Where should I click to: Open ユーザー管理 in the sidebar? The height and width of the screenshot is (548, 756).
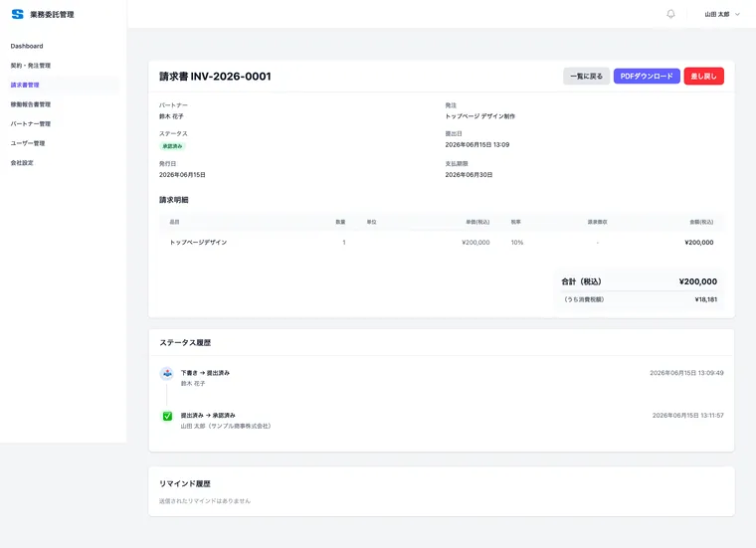click(x=28, y=143)
